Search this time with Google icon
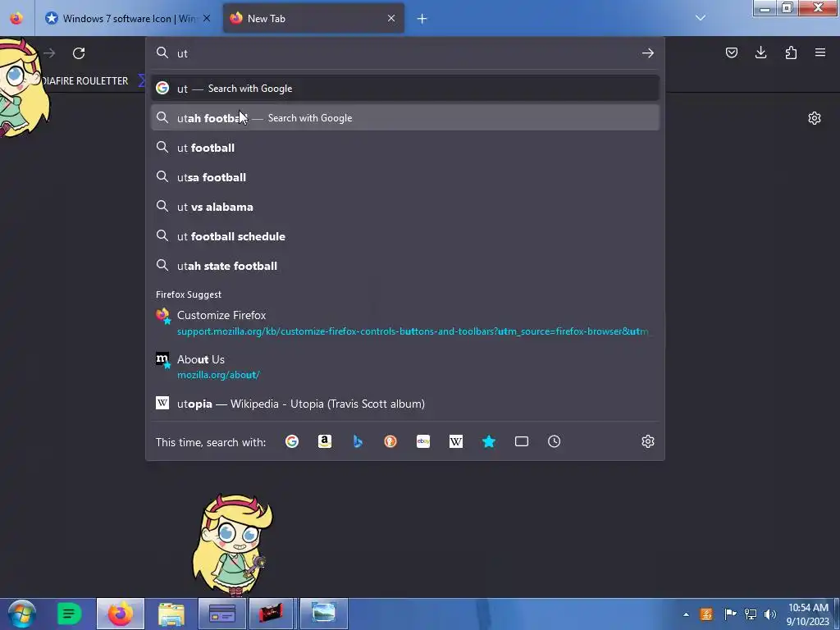The image size is (840, 630). pyautogui.click(x=292, y=441)
